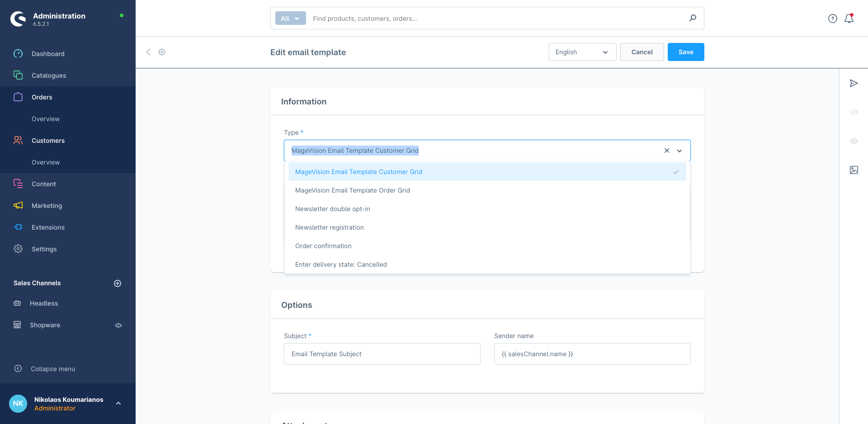Viewport: 868px width, 424px height.
Task: Expand the user profile menu chevron
Action: (118, 403)
